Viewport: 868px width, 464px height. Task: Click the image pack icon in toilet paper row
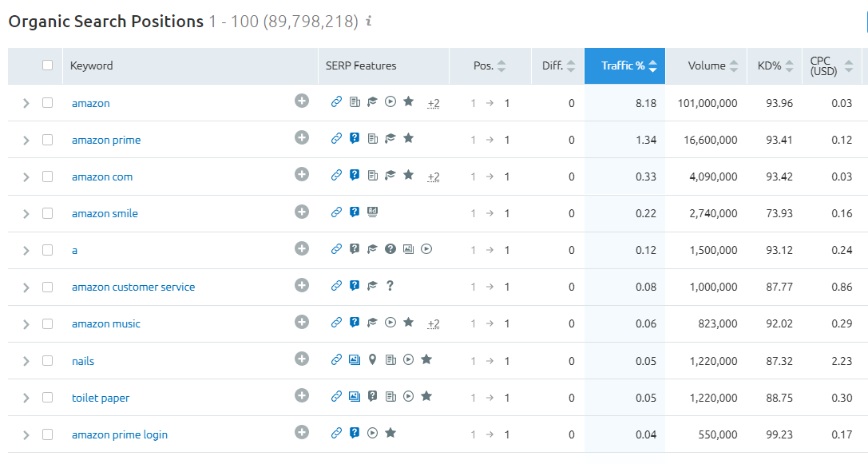tap(355, 396)
